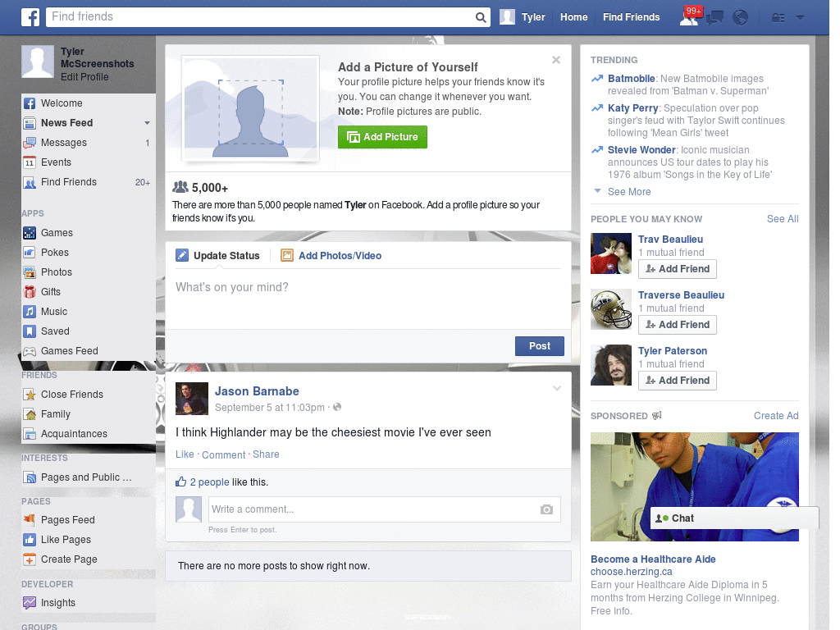Image resolution: width=840 pixels, height=630 pixels.
Task: Click the Create Page plus icon
Action: [30, 559]
